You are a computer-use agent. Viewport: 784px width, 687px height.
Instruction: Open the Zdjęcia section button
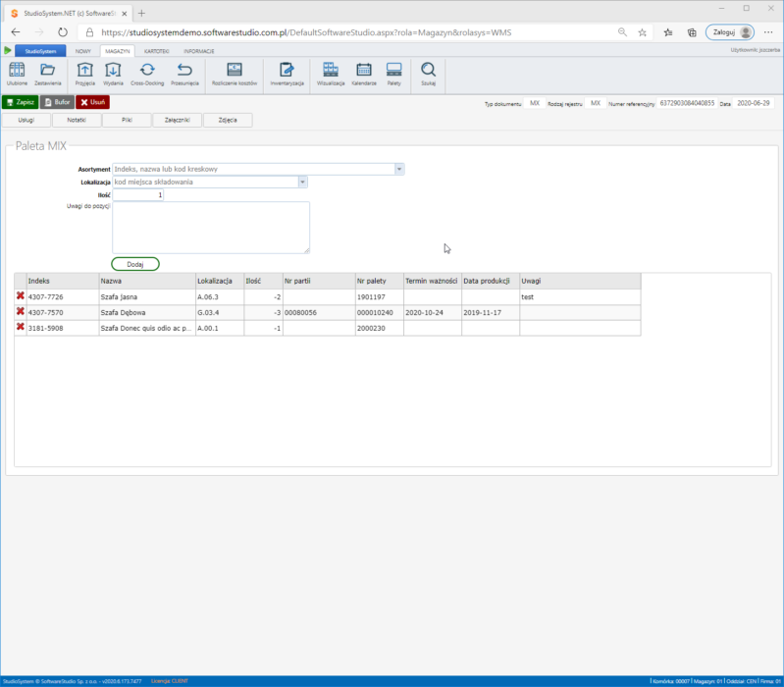(228, 120)
